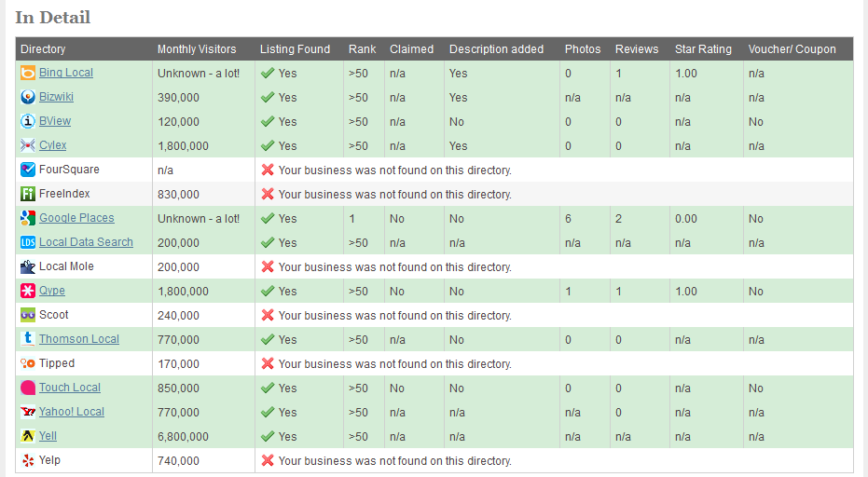Click the Star Rating column header

pos(703,49)
